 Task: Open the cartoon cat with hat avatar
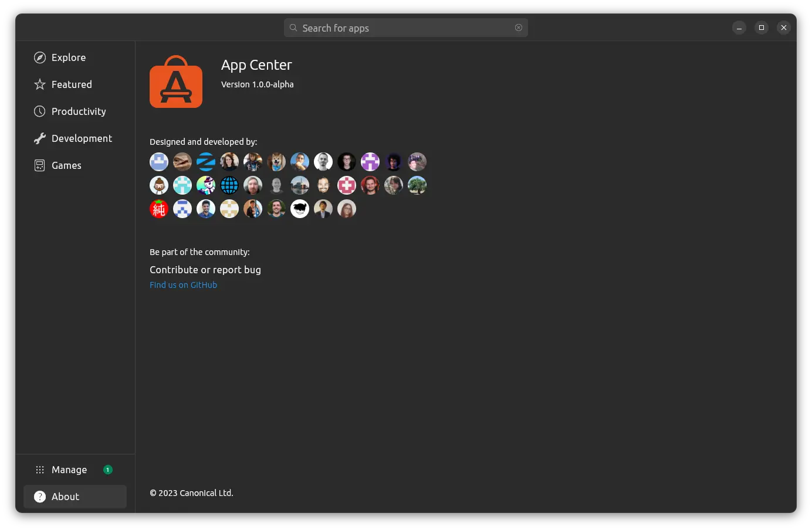(206, 185)
